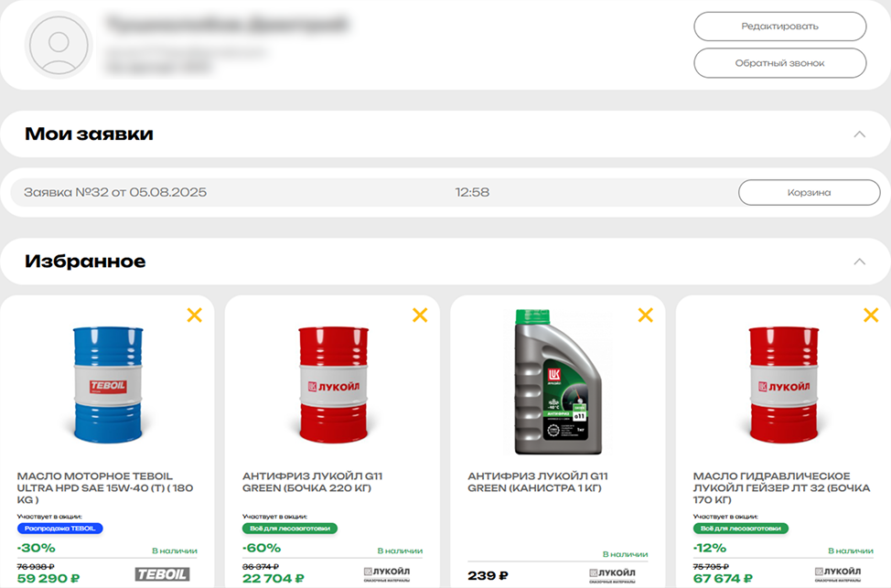Remove Lukoil Geyser hydraulic oil from favorites

[x=871, y=315]
